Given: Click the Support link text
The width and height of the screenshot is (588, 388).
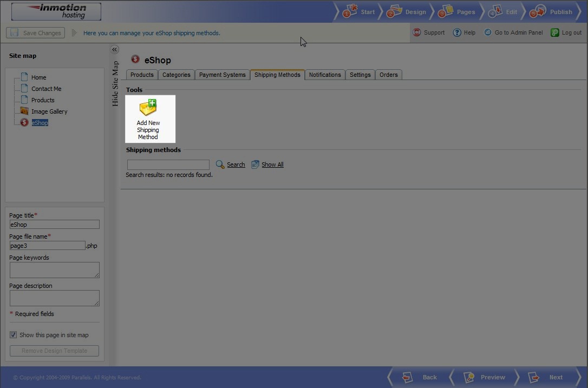Looking at the screenshot, I should (x=434, y=32).
